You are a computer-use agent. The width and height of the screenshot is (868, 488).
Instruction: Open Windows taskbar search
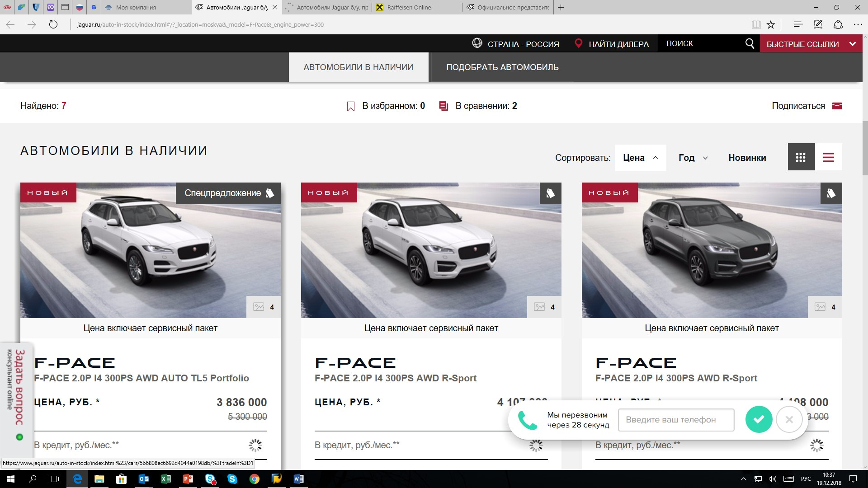click(33, 479)
